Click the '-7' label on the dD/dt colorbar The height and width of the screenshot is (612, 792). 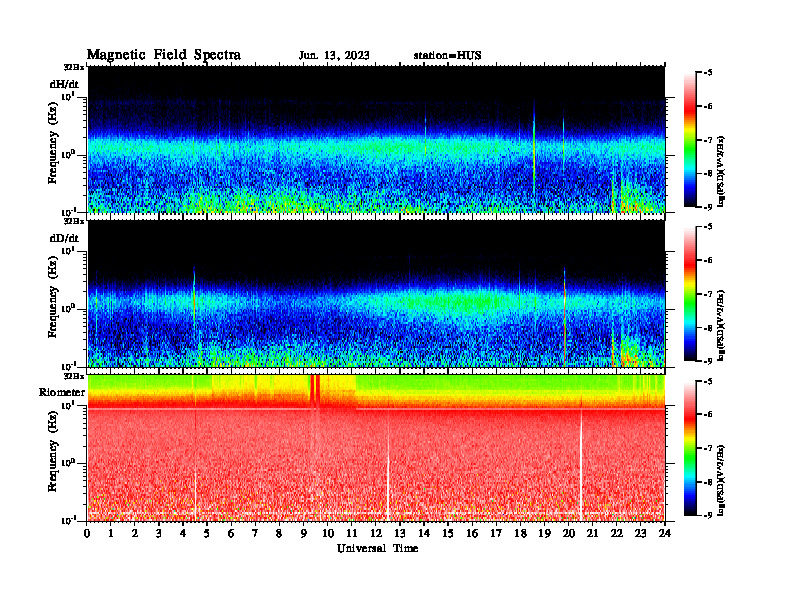coord(706,293)
